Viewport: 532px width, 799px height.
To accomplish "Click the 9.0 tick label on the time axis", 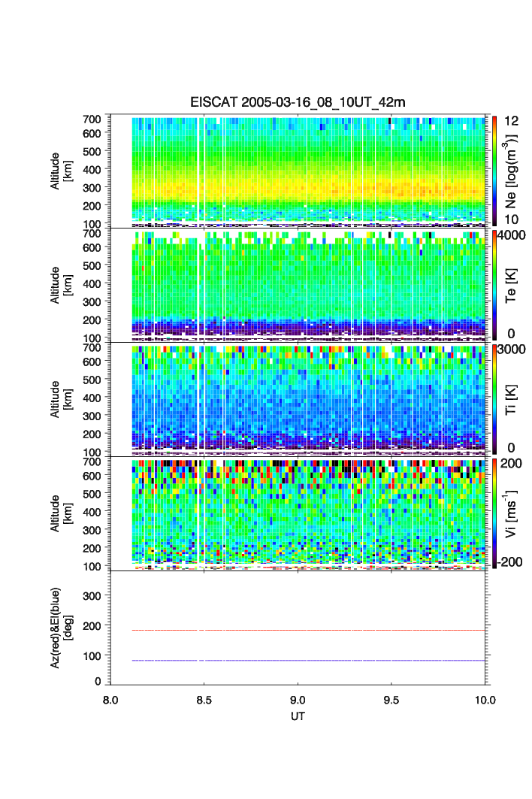I will tap(298, 699).
